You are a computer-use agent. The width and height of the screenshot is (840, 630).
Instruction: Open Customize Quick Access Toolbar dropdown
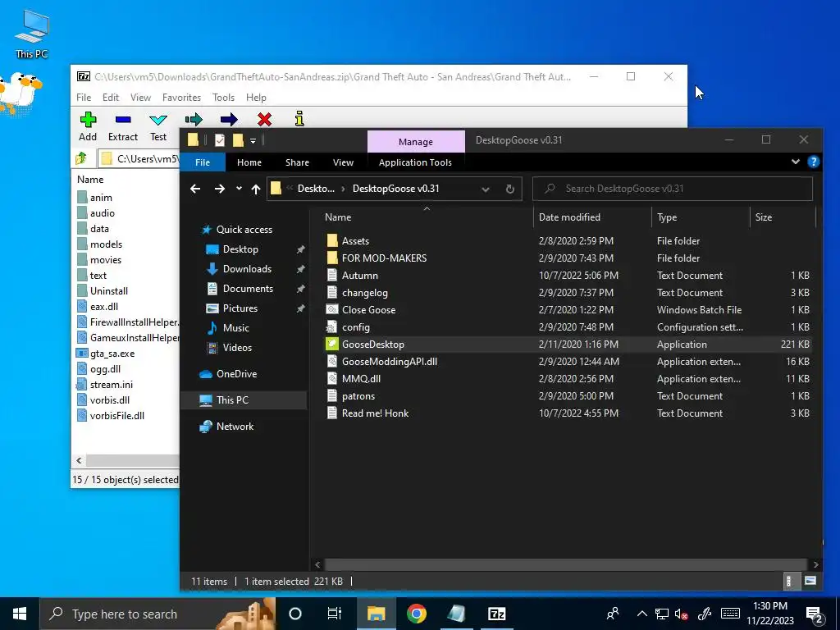click(253, 141)
